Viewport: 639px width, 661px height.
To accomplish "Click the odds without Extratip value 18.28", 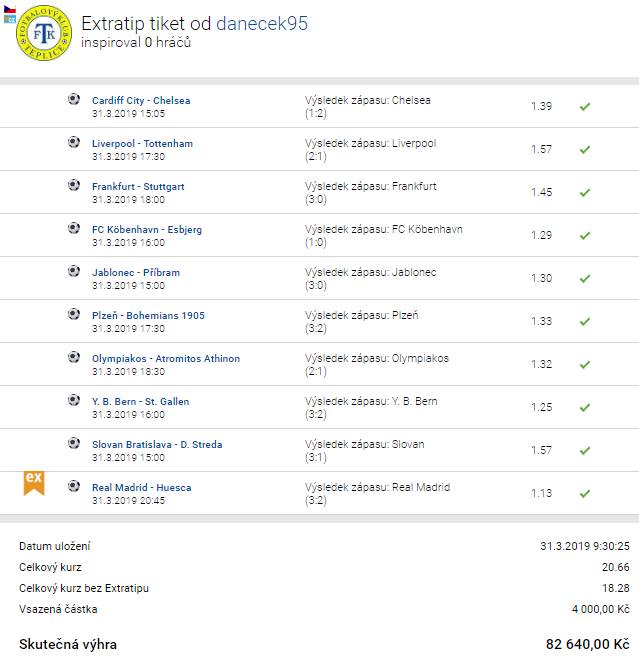I will (x=615, y=588).
